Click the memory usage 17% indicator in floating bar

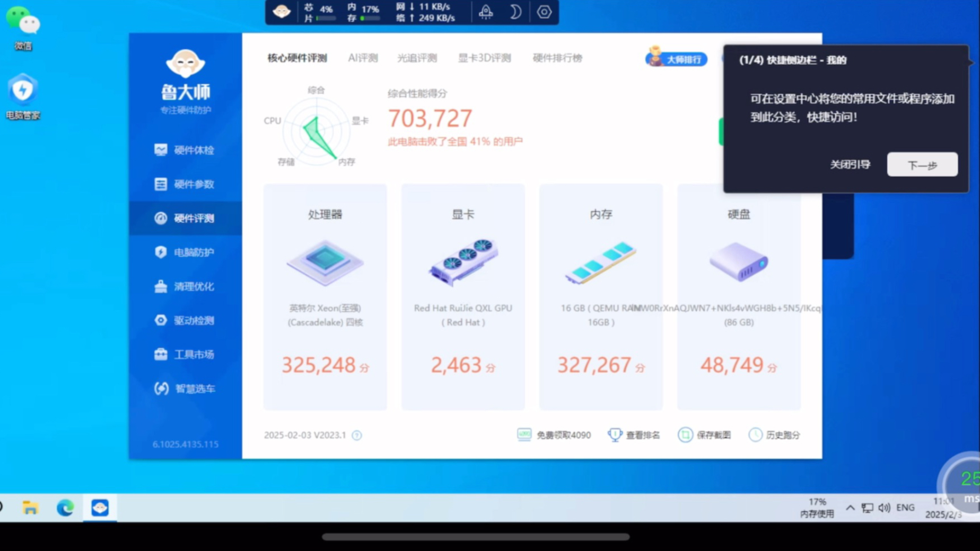tap(363, 12)
